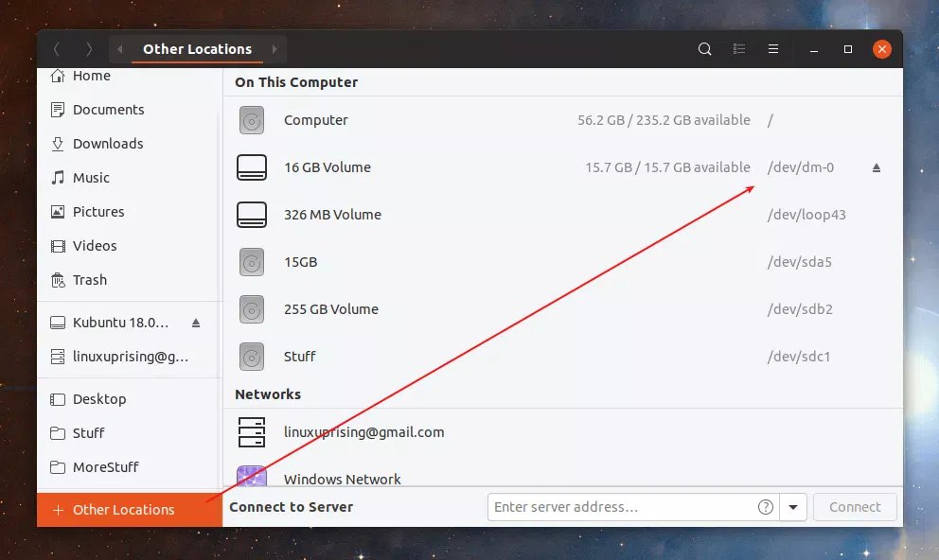This screenshot has height=560, width=939.
Task: Click the 326 MB Volume drive icon
Action: tap(252, 215)
